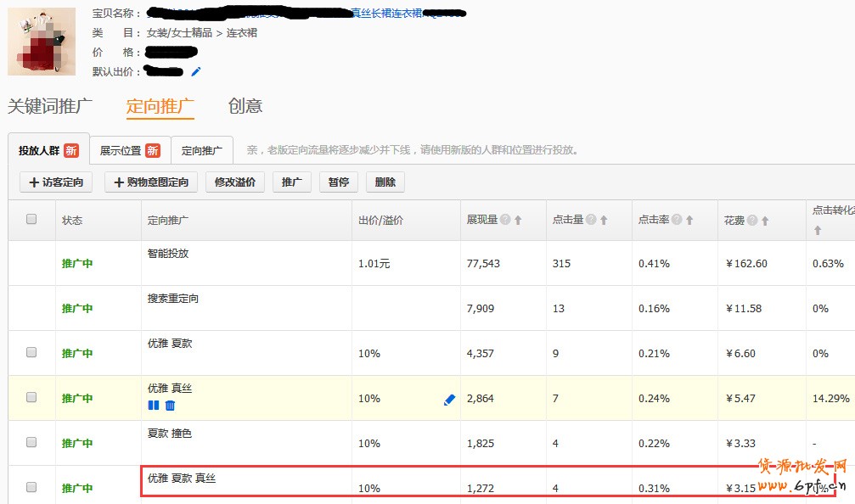Click the help icon next to 点击率
The image size is (855, 504).
point(677,221)
